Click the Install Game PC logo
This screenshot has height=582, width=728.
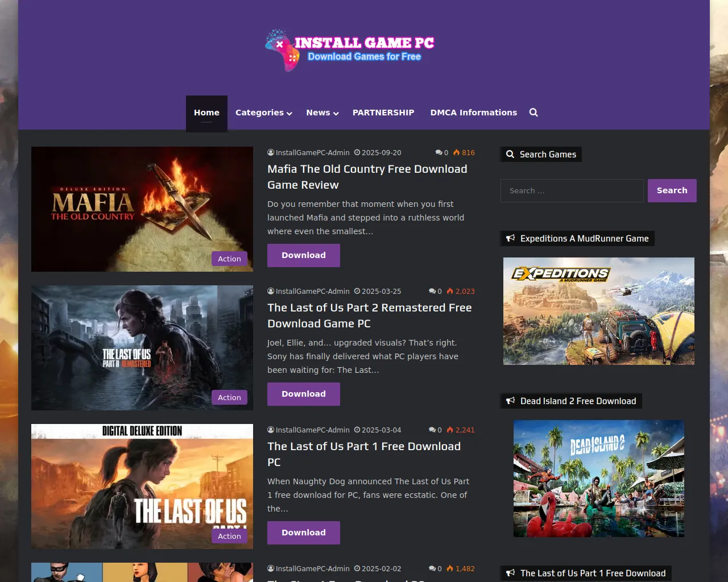(350, 50)
